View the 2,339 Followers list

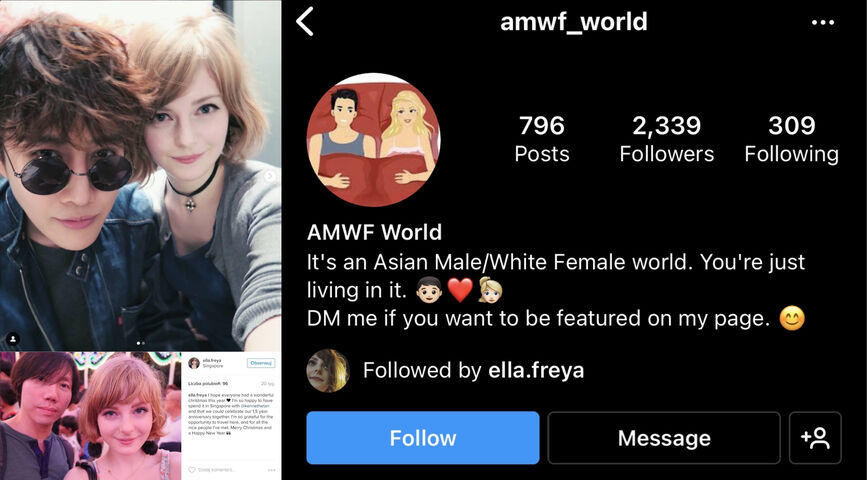click(666, 139)
